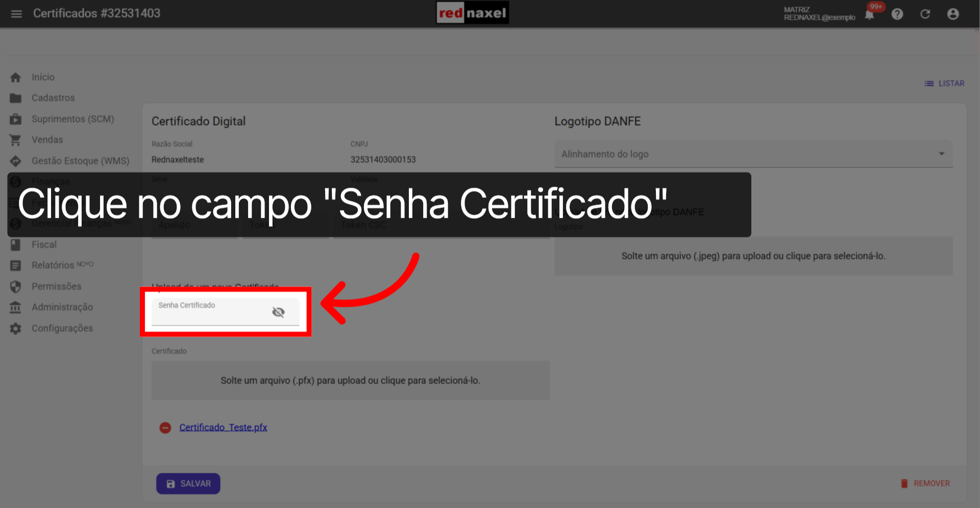Expand the sidebar hamburger menu
The height and width of the screenshot is (508, 980).
(16, 14)
